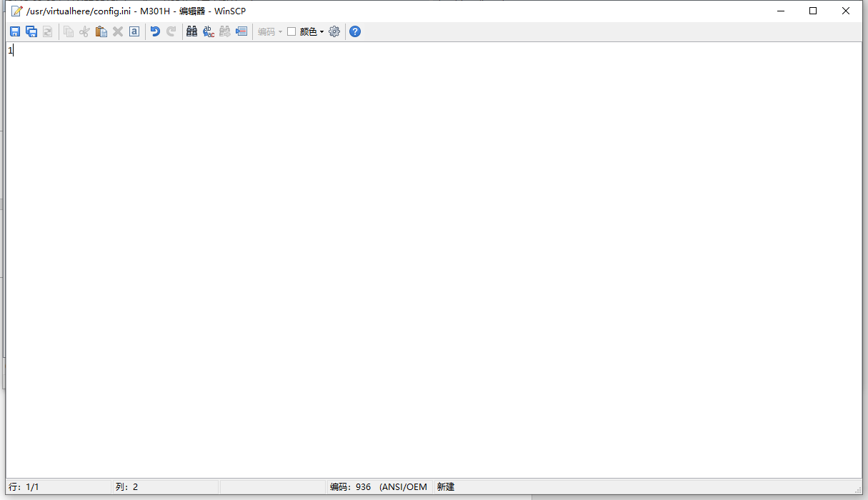The image size is (868, 500).
Task: Open the blue Help icon
Action: click(x=355, y=31)
